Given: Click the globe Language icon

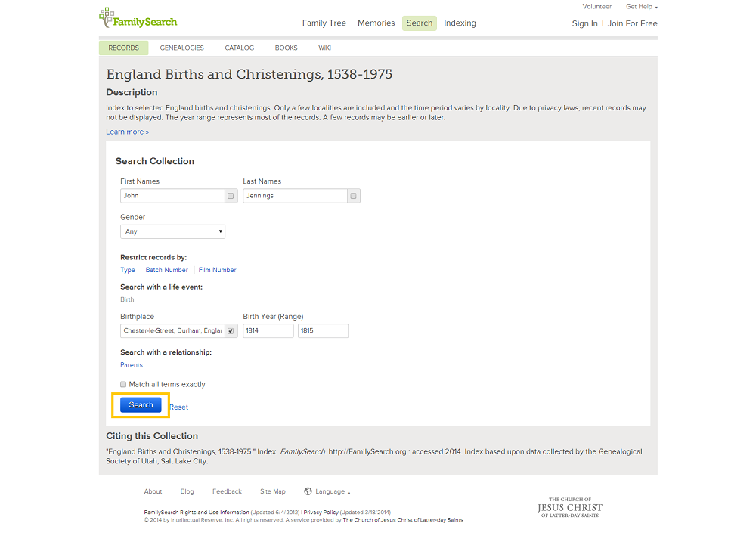Looking at the screenshot, I should click(308, 491).
